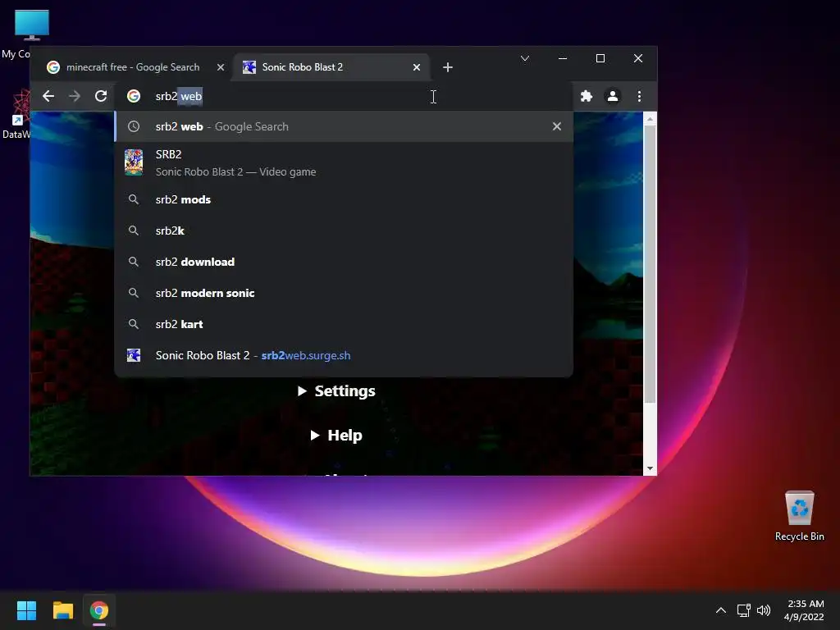
Task: Open the volume control in tray
Action: [764, 610]
